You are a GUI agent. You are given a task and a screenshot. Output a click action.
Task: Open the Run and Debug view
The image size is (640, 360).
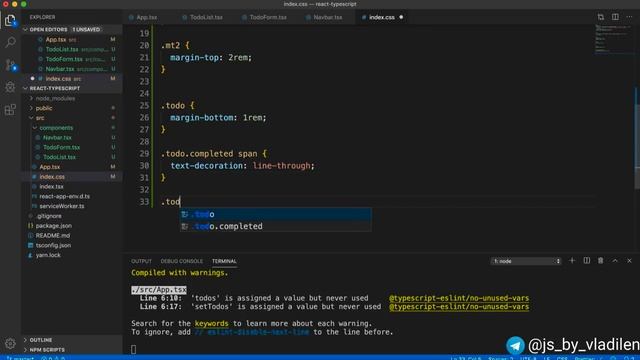pyautogui.click(x=10, y=87)
